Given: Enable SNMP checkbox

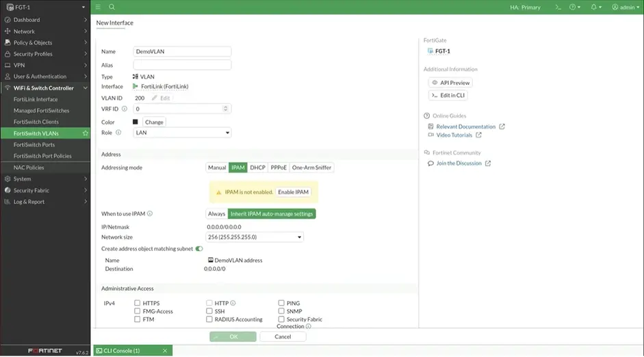Looking at the screenshot, I should pyautogui.click(x=281, y=311).
